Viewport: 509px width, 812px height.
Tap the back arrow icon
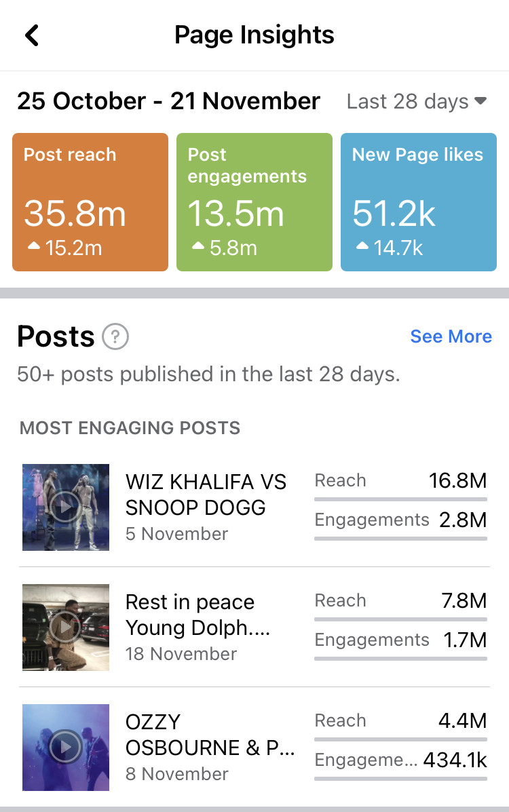click(x=32, y=35)
